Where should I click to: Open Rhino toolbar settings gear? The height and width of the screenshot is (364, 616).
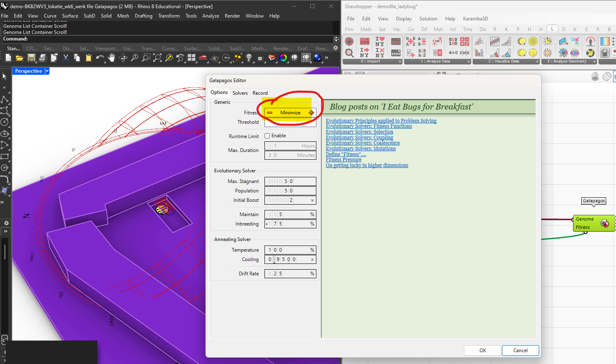[336, 48]
